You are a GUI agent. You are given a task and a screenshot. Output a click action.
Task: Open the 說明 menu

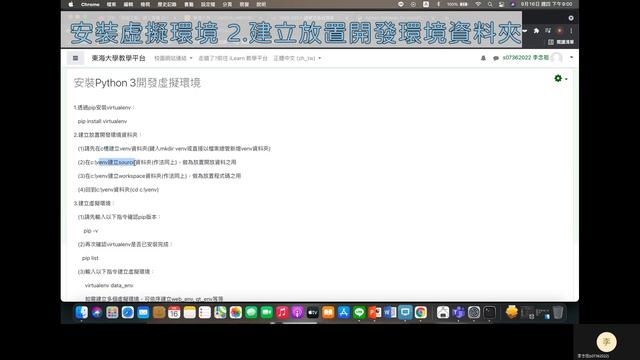tap(261, 4)
